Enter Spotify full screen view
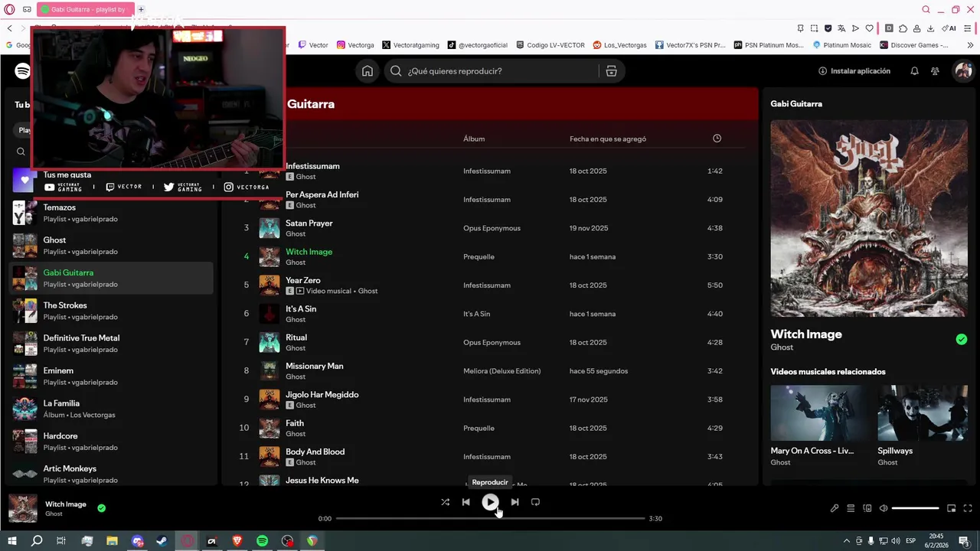 tap(968, 508)
